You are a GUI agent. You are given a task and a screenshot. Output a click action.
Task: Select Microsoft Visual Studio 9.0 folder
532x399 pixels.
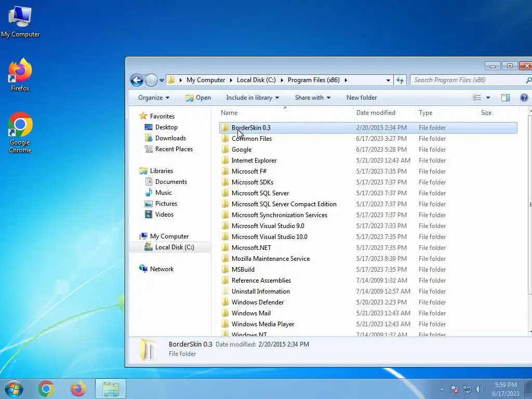268,226
